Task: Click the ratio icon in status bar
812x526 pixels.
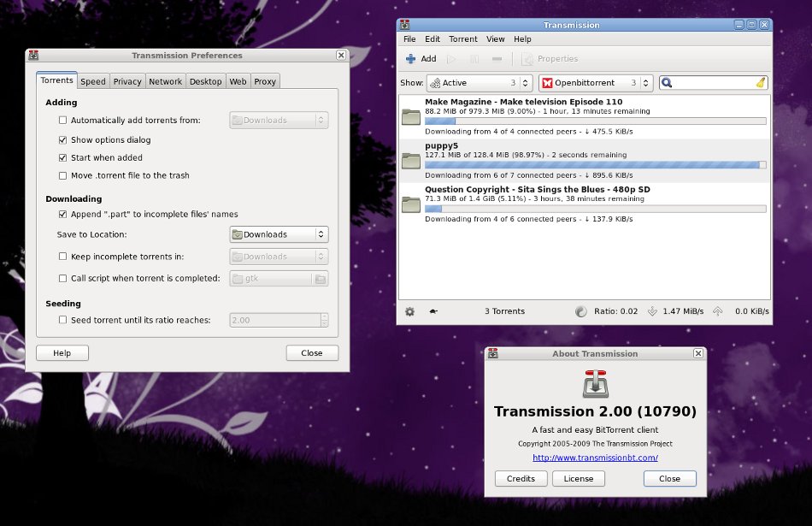Action: (x=581, y=311)
